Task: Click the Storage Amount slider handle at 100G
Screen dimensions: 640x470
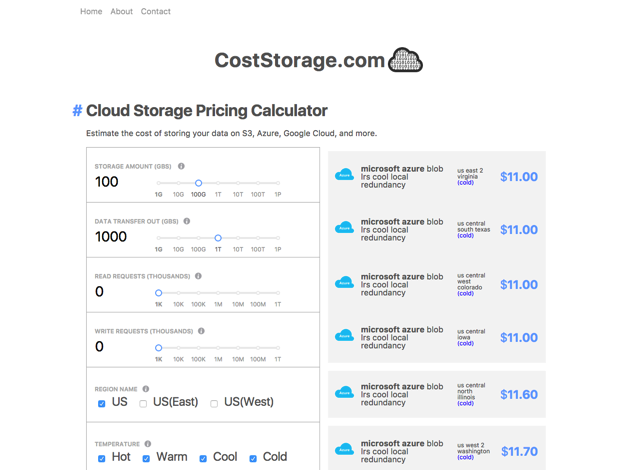Action: [198, 183]
